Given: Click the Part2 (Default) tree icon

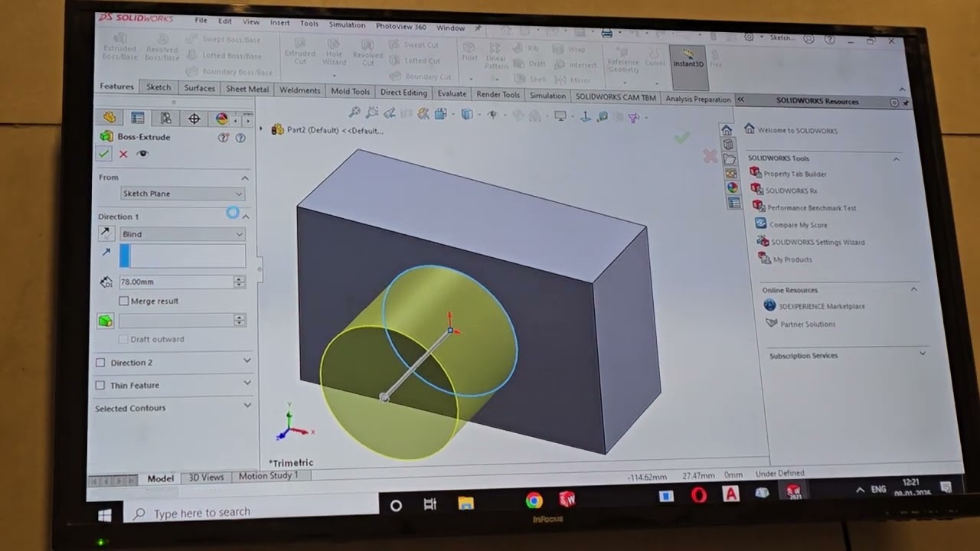Looking at the screenshot, I should coord(277,130).
